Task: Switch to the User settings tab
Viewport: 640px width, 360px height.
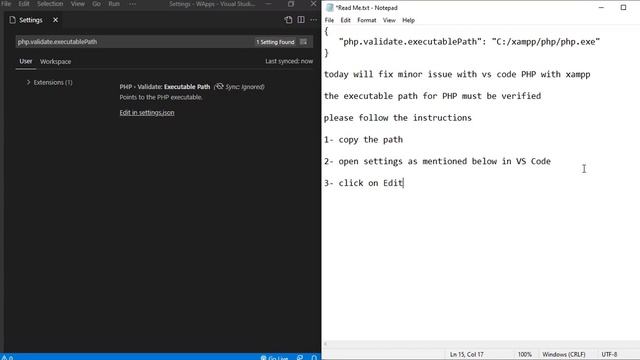Action: 26,61
